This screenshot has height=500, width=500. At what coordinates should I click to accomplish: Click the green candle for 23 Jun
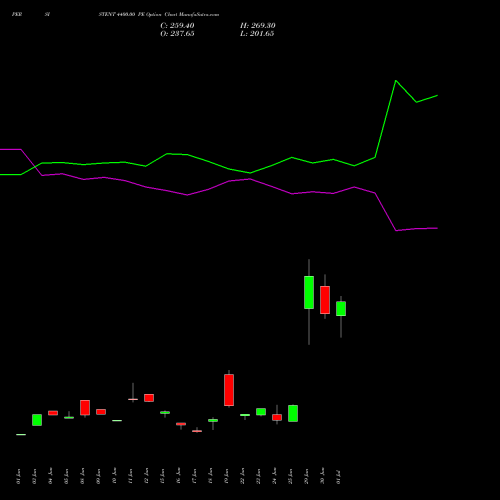click(261, 412)
